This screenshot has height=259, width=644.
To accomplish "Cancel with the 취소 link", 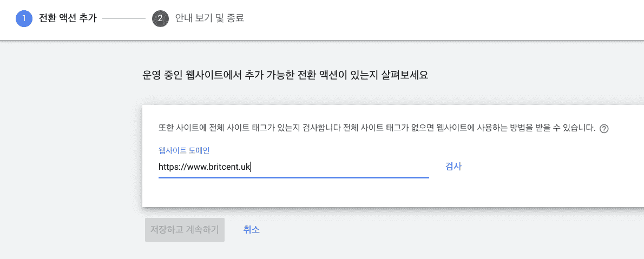I will 251,230.
